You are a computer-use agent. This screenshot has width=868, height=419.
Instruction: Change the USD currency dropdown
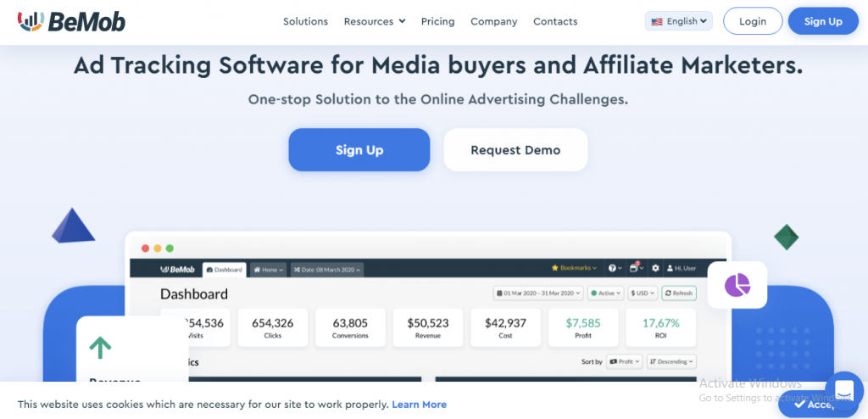(643, 293)
